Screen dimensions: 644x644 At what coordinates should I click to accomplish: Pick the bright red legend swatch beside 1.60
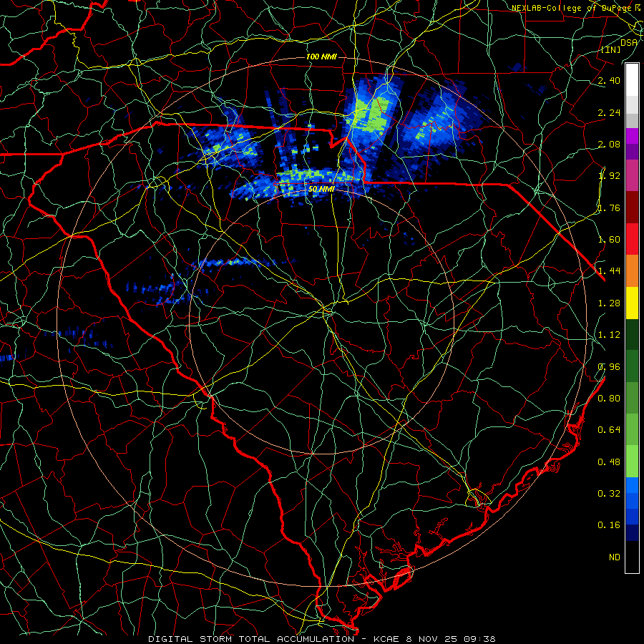pos(632,239)
